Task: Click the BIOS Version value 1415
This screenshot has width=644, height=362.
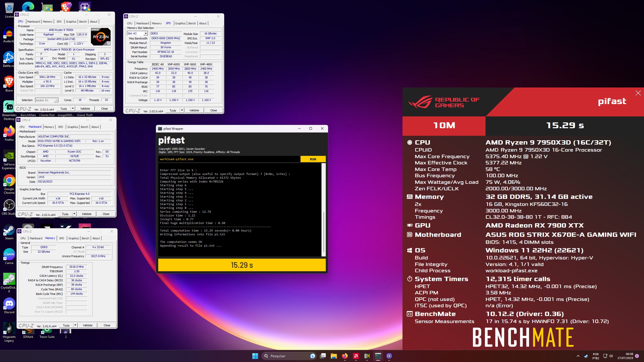Action: pos(74,177)
